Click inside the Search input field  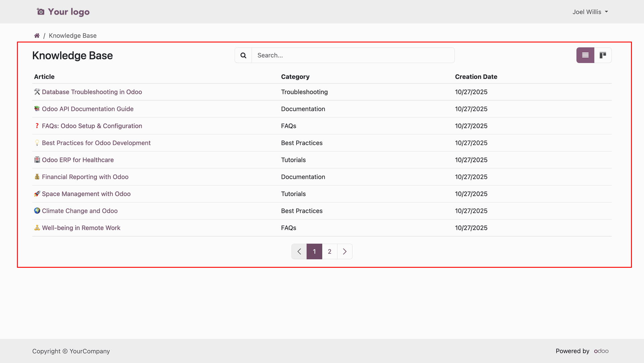353,55
